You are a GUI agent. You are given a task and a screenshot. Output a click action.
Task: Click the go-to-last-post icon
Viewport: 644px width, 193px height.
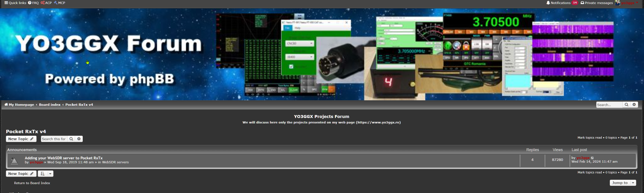[592, 158]
